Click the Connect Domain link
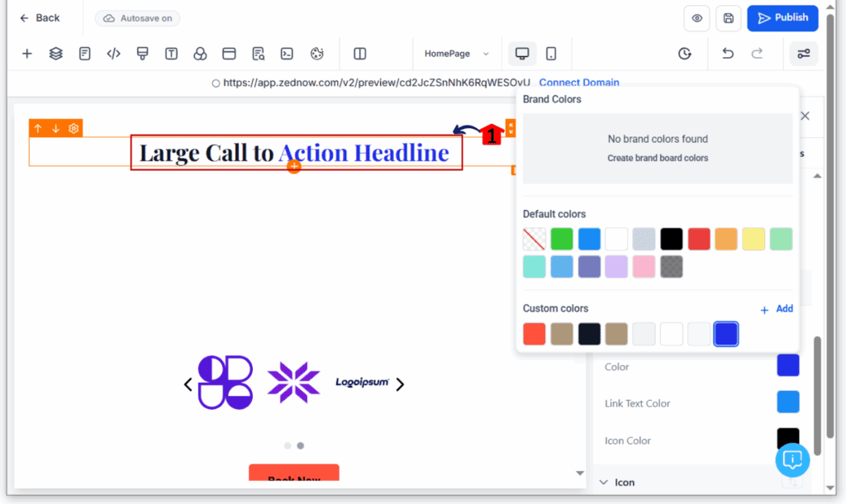 coord(579,83)
